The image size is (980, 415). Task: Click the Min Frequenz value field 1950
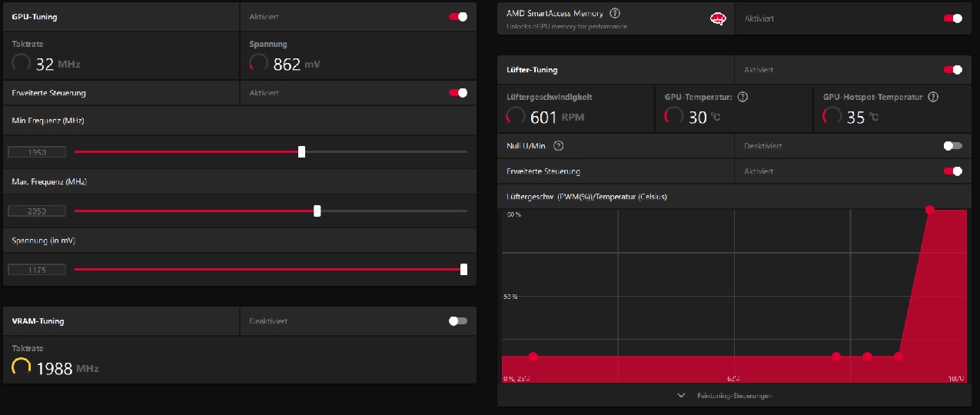pos(37,152)
